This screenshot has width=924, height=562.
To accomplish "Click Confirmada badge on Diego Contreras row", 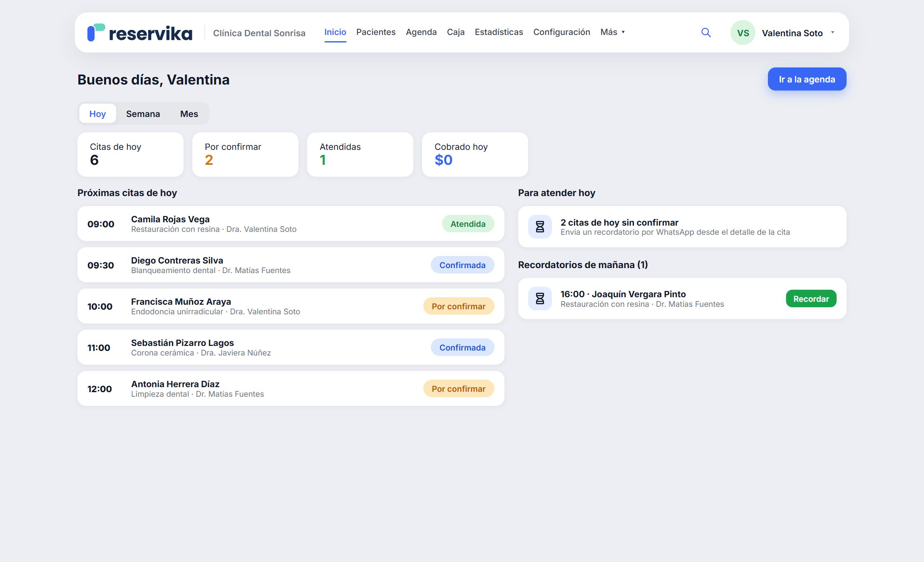I will (x=462, y=265).
